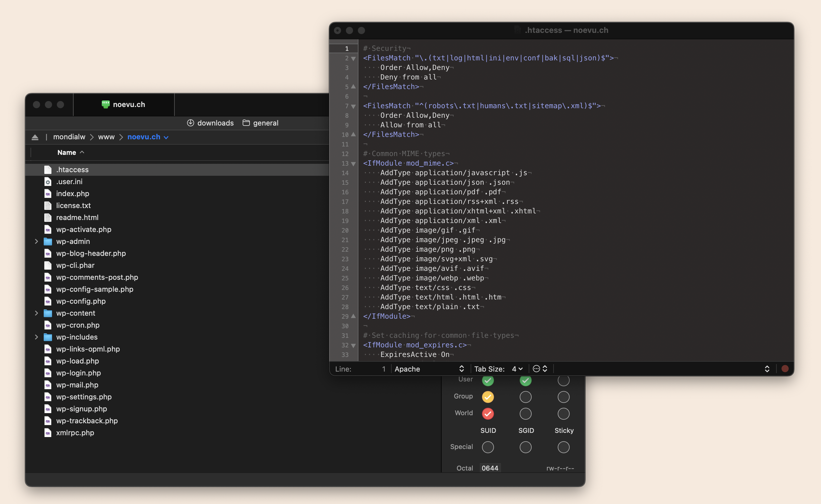Click the downloads clock-arrow icon

click(190, 123)
